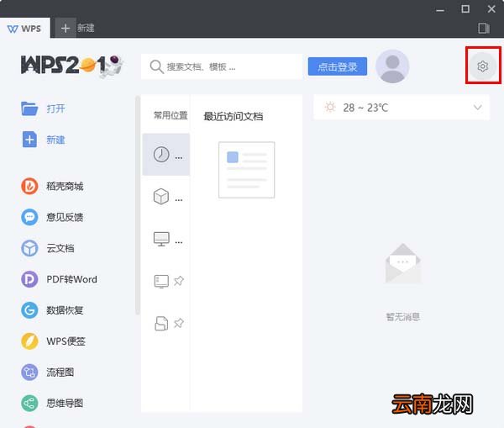The height and width of the screenshot is (428, 504).
Task: Click the sun weather icon
Action: tap(330, 107)
